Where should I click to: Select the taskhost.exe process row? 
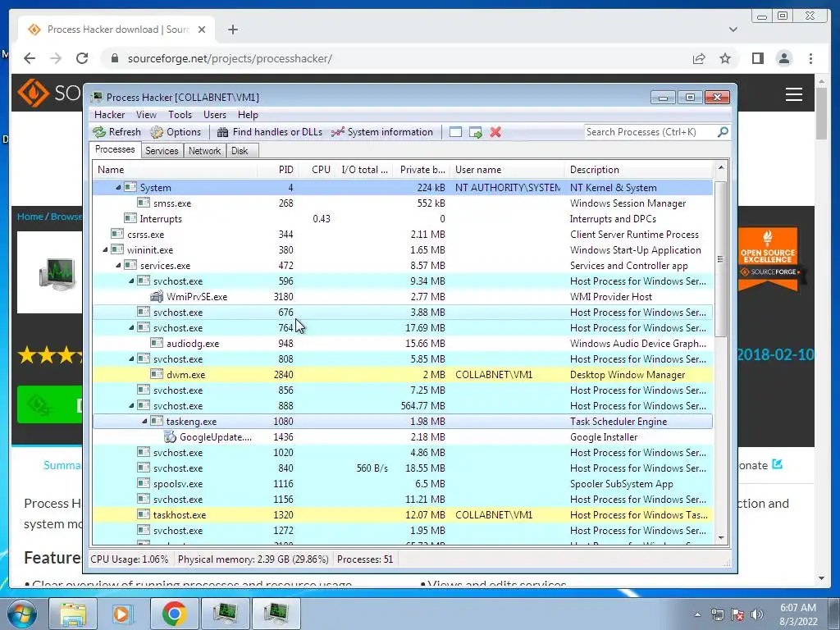(403, 515)
